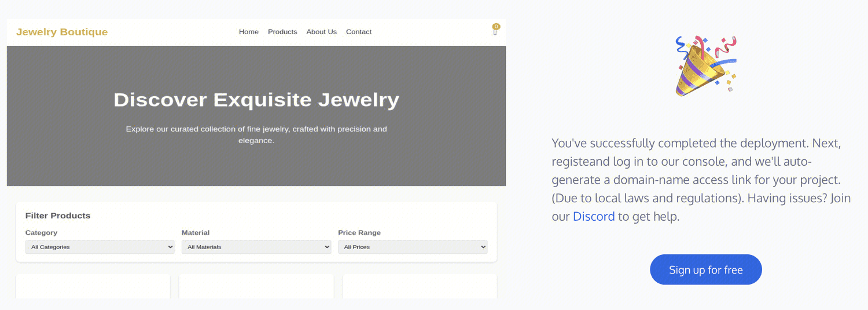Click the party popper celebration emoji
The width and height of the screenshot is (868, 310).
705,65
